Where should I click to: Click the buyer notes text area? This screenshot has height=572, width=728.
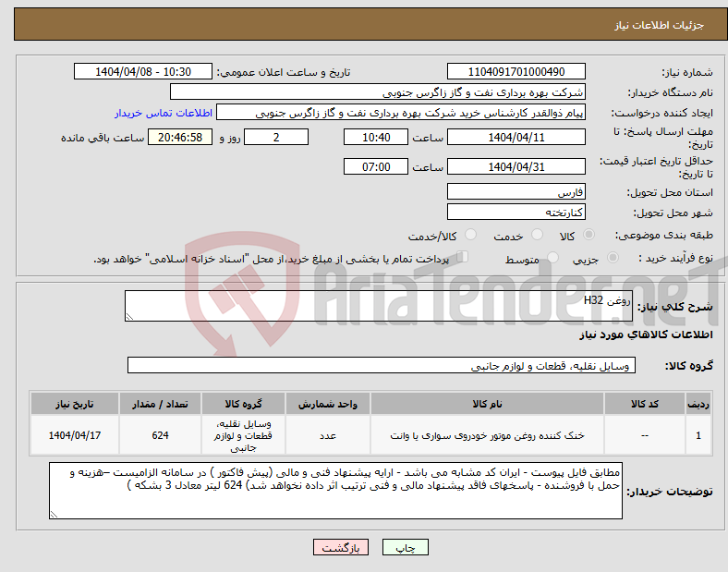coord(335,491)
